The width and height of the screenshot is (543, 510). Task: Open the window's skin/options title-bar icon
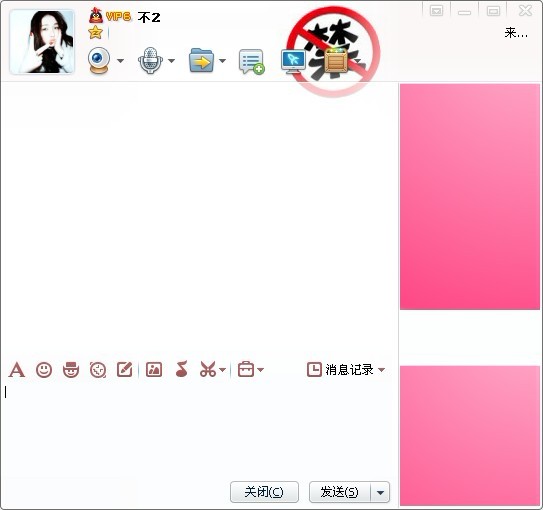[x=436, y=11]
